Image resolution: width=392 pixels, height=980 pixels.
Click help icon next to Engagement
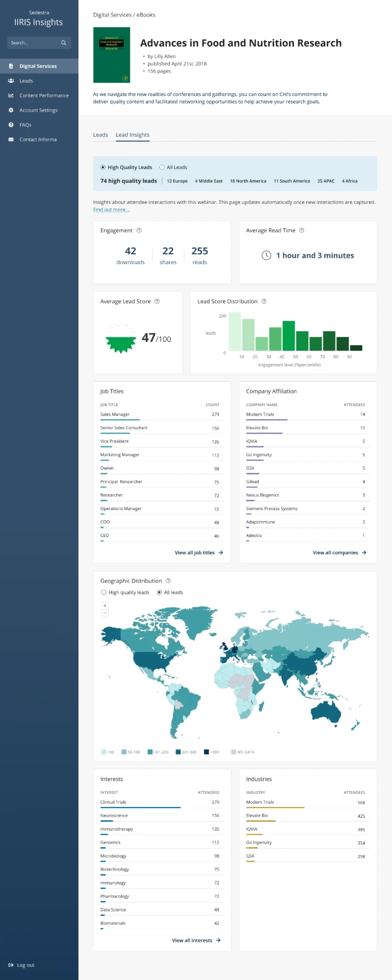tap(139, 230)
